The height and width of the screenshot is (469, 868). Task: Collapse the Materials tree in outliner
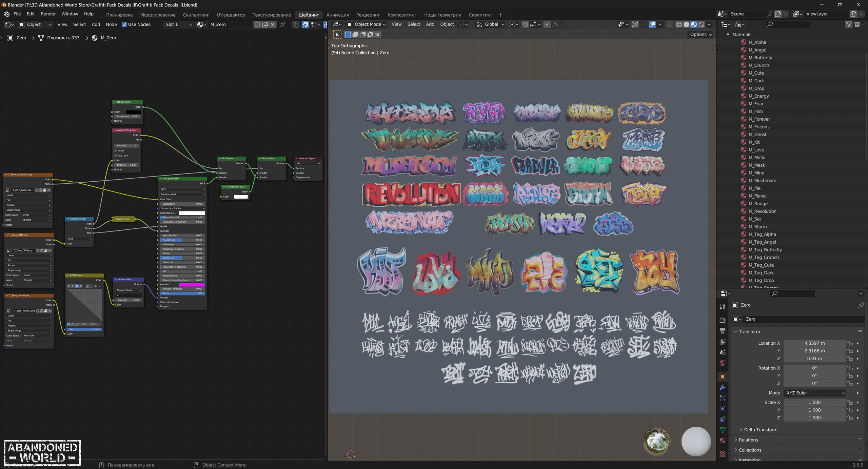click(x=728, y=35)
